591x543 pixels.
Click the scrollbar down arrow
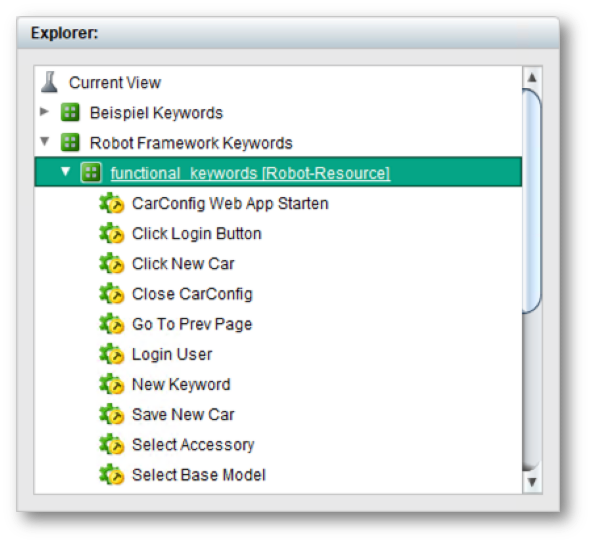532,482
